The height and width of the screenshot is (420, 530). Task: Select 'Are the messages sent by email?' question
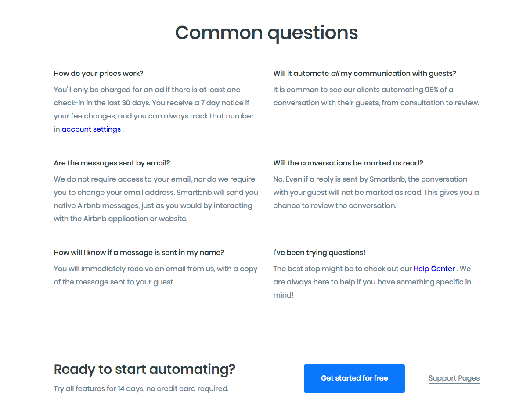tap(112, 163)
